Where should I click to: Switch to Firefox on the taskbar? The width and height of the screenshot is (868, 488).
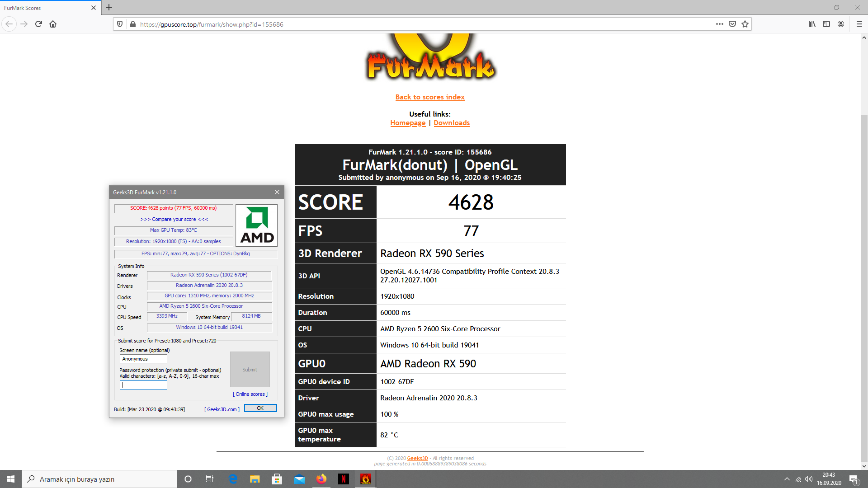click(321, 479)
